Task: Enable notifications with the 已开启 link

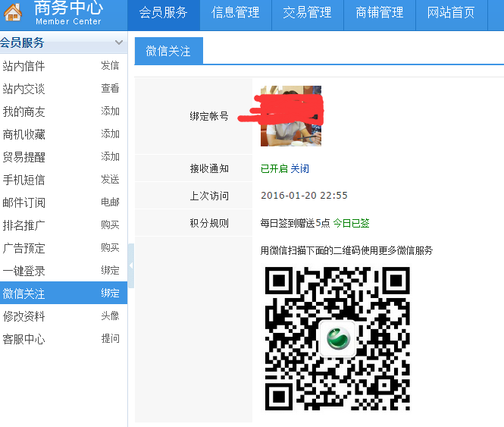Action: (x=274, y=168)
